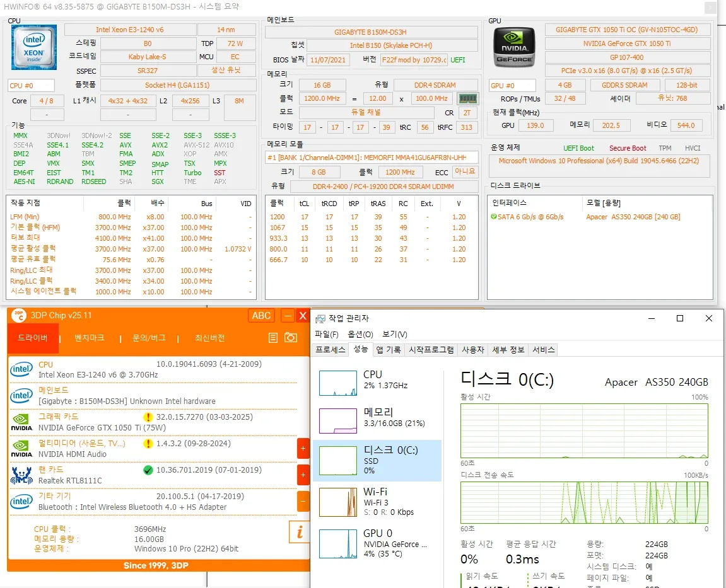Click the Intel motherboard icon in 3DP Chip
Image resolution: width=726 pixels, height=588 pixels.
point(22,396)
